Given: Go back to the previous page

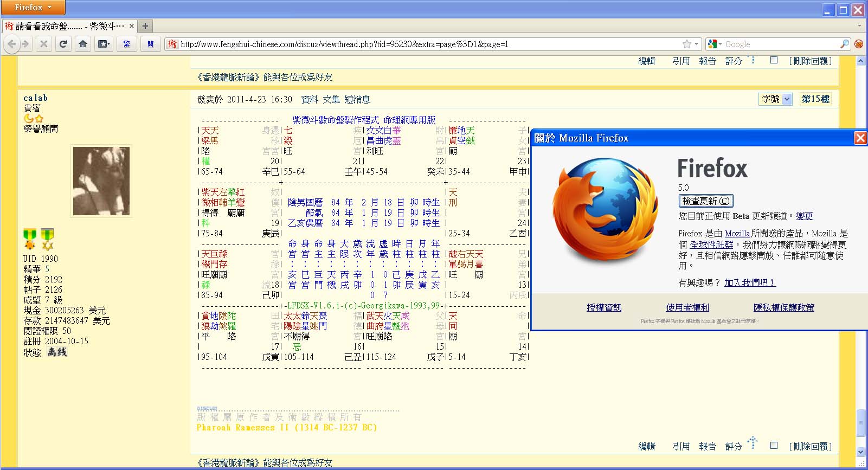Looking at the screenshot, I should pos(12,44).
